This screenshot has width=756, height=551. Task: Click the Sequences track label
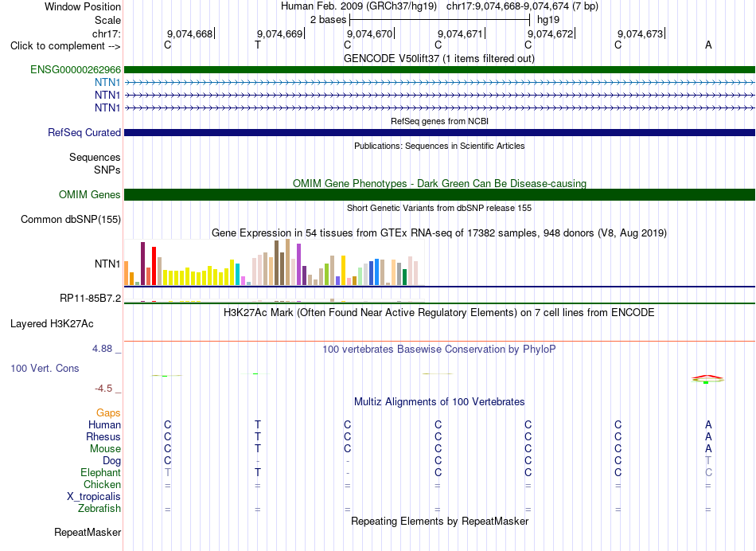(x=95, y=158)
